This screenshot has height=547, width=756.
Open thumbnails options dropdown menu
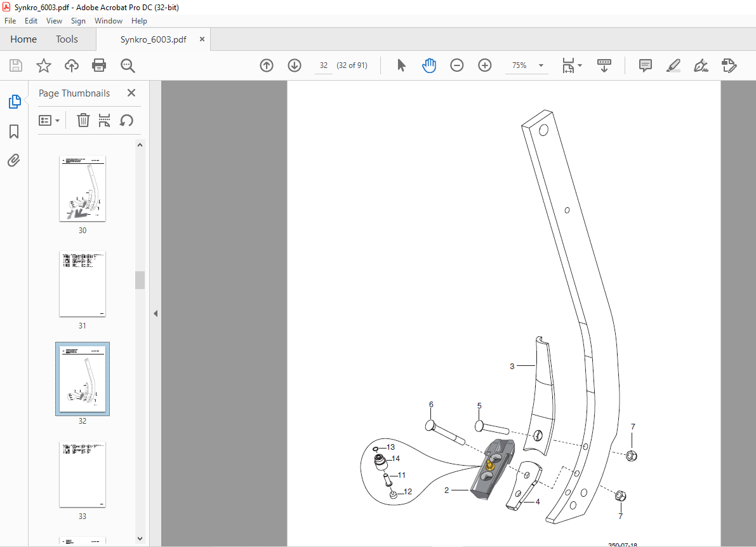[x=49, y=120]
